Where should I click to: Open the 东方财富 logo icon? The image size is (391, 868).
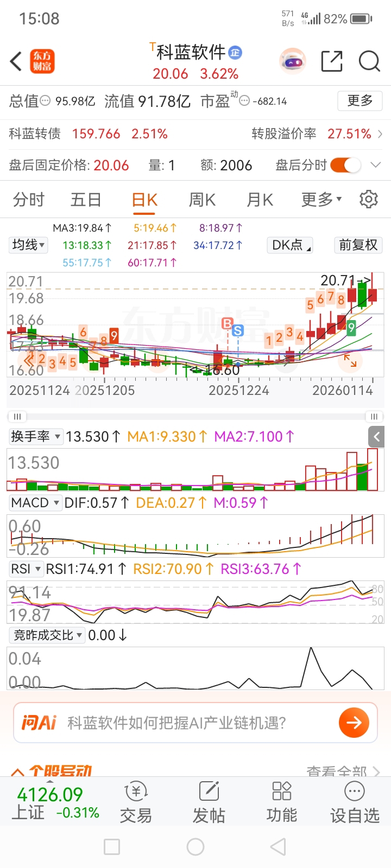(42, 61)
